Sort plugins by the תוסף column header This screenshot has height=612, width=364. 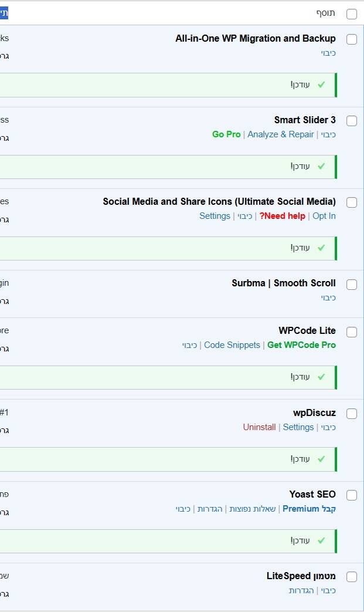326,13
